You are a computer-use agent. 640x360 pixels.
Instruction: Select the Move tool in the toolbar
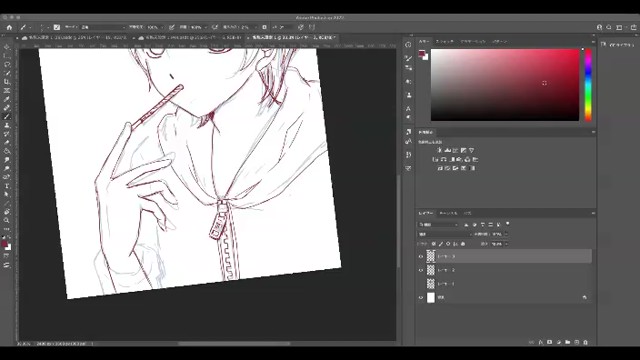(7, 47)
